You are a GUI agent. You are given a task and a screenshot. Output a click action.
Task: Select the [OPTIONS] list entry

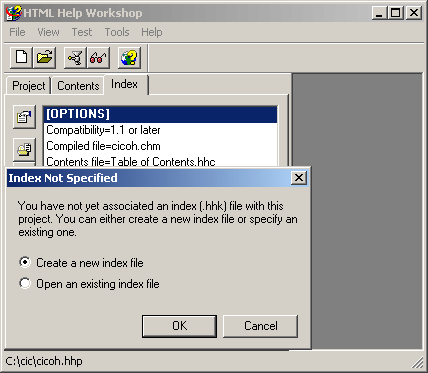160,114
